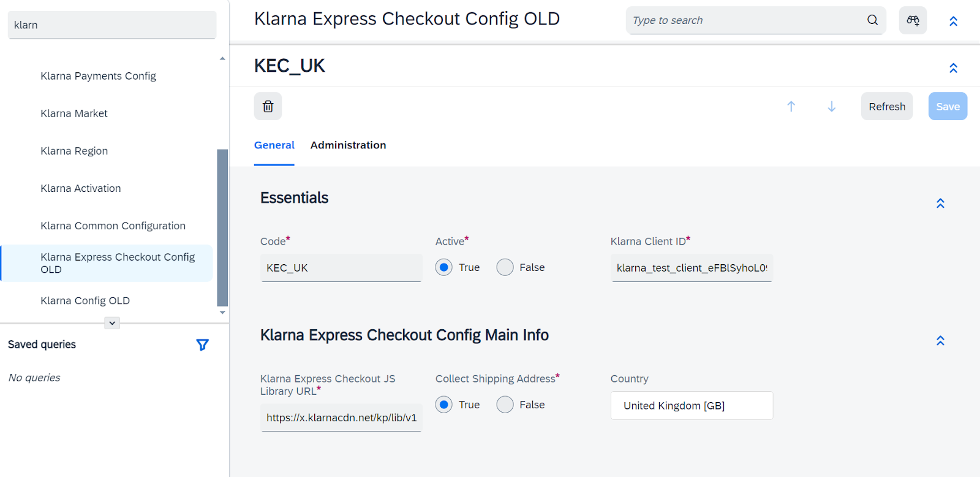Collapse the Essentials section

coord(940,203)
